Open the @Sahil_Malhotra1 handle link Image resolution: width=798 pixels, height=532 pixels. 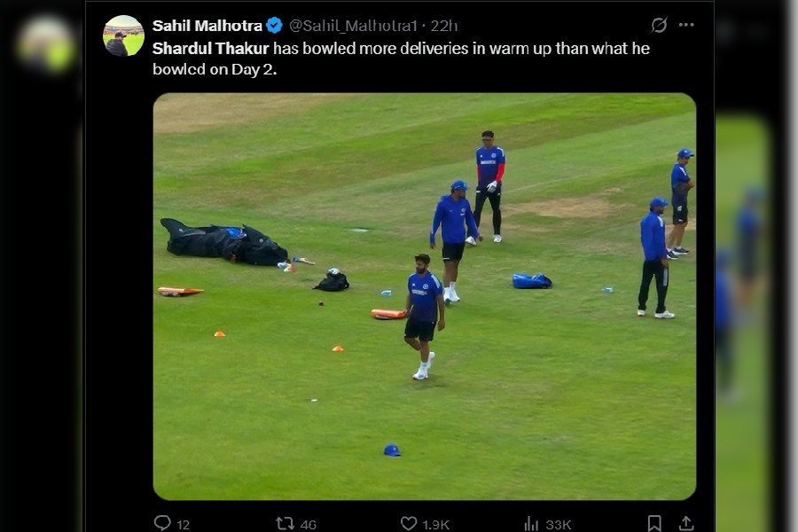coord(353,26)
